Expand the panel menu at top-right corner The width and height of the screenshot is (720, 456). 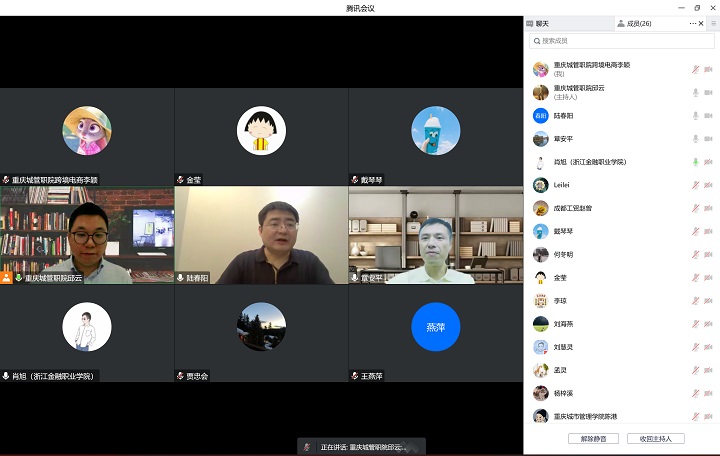(713, 23)
